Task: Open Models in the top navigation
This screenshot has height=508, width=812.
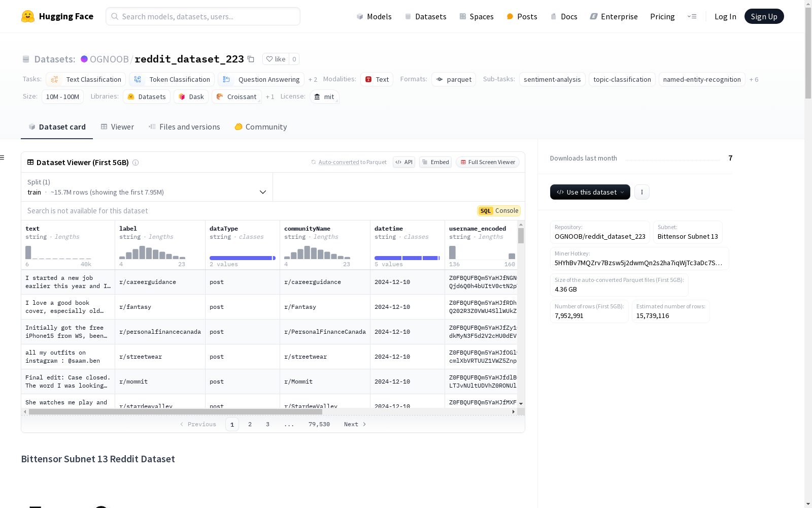Action: coord(374,16)
